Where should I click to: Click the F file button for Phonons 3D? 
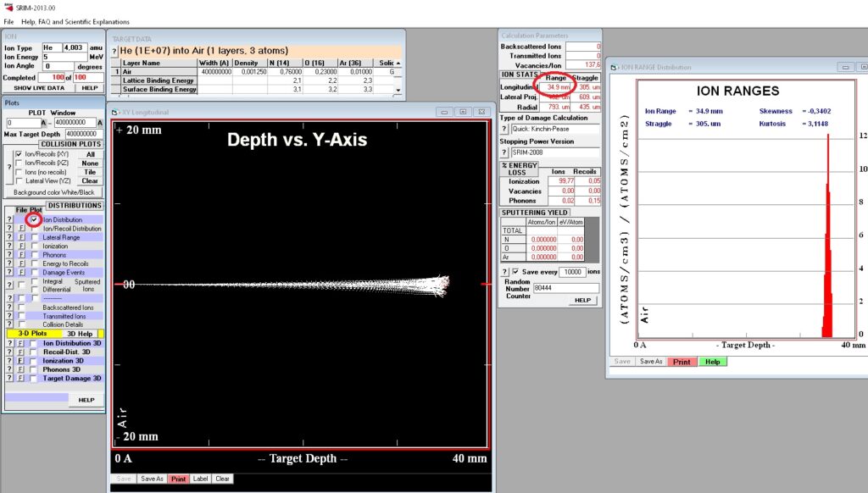tap(20, 369)
